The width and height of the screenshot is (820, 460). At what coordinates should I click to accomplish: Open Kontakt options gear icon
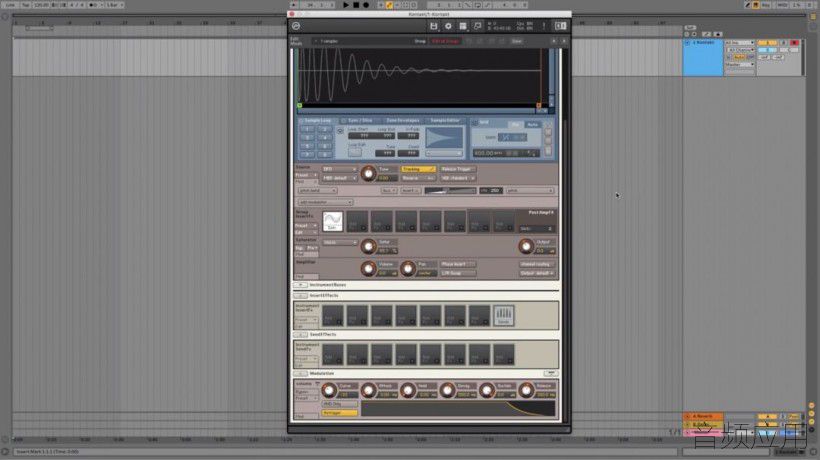[x=448, y=26]
